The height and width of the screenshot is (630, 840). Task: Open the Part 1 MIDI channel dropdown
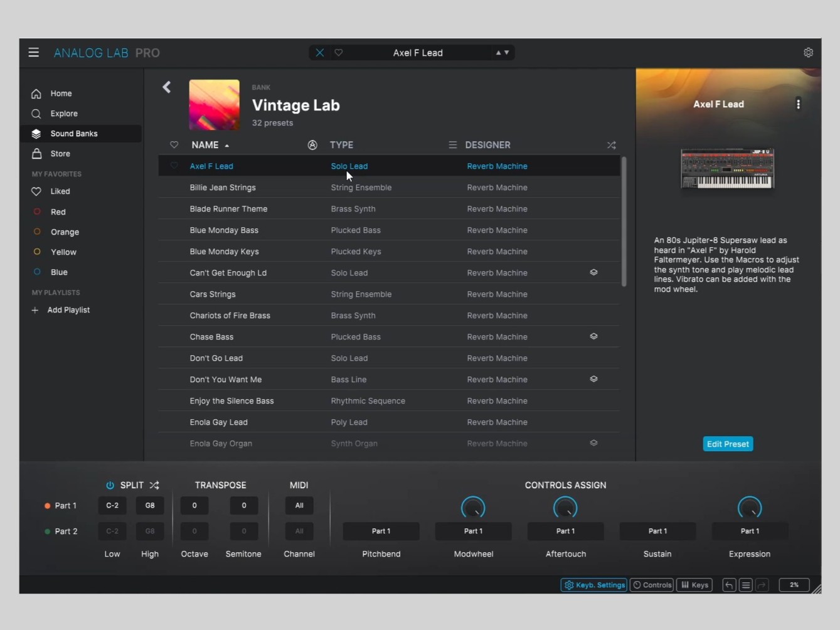point(299,505)
